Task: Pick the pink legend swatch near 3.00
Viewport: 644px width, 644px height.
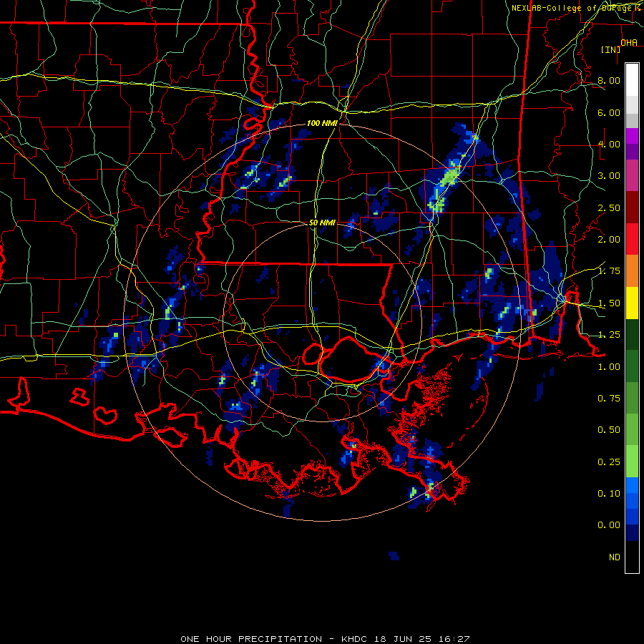Action: (632, 175)
